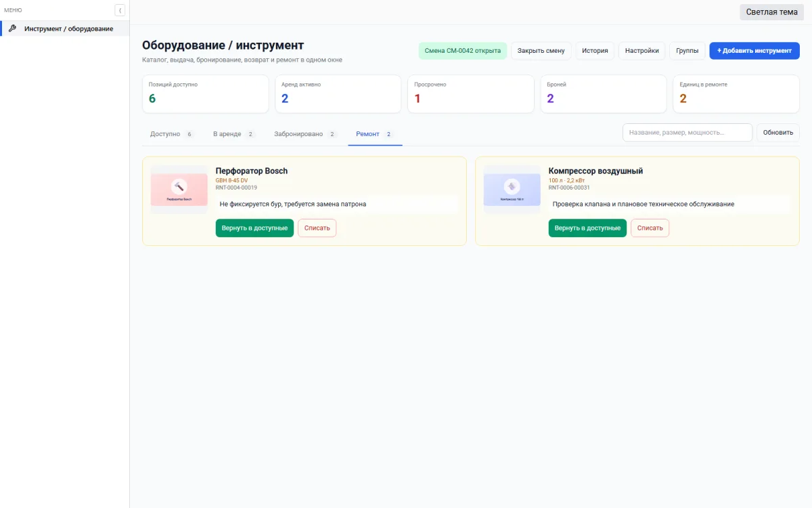Switch to the В аренде tab

pyautogui.click(x=233, y=134)
